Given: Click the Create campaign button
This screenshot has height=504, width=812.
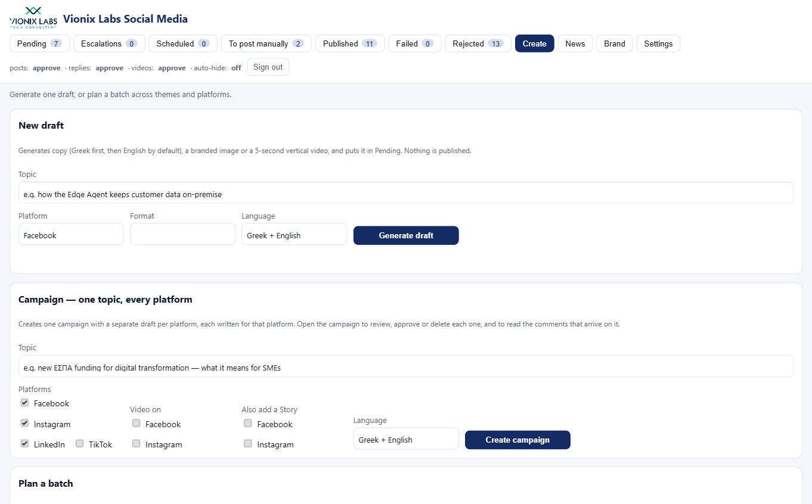Looking at the screenshot, I should click(x=517, y=440).
